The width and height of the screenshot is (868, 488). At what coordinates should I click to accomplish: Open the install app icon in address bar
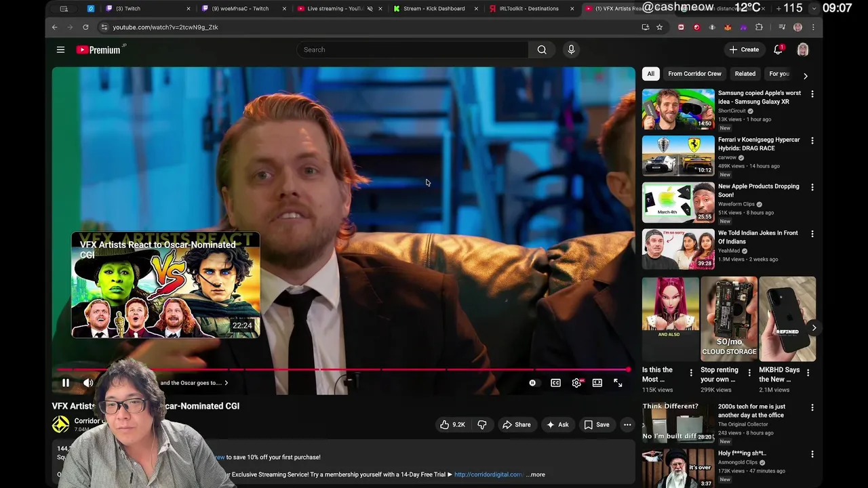coord(645,27)
